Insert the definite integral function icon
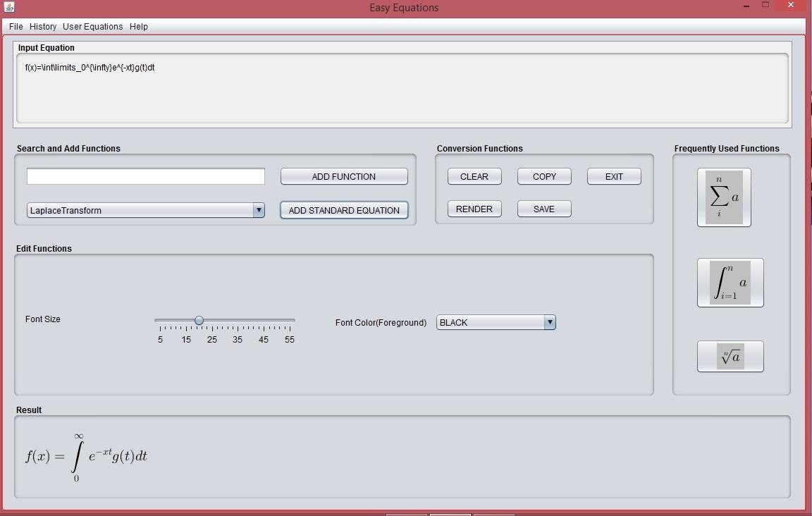The width and height of the screenshot is (812, 516). point(730,282)
